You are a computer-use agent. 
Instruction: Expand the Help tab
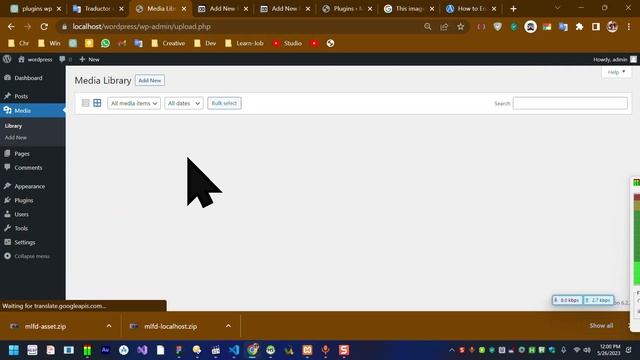coord(616,72)
